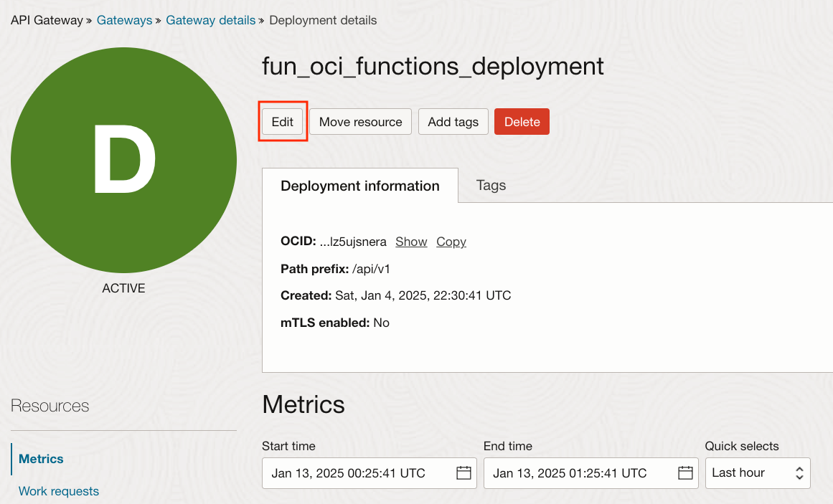Select the Deployment information tab
Image resolution: width=833 pixels, height=504 pixels.
click(x=359, y=186)
